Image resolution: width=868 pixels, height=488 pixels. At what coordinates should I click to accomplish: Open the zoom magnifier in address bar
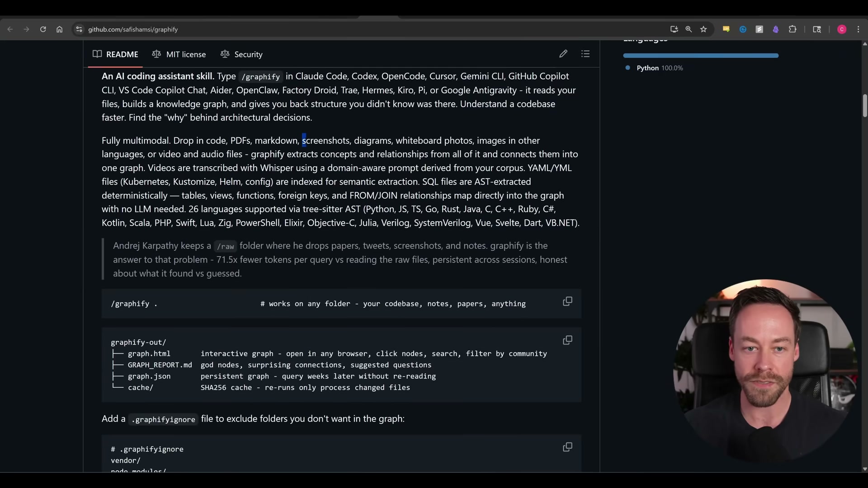click(x=689, y=29)
